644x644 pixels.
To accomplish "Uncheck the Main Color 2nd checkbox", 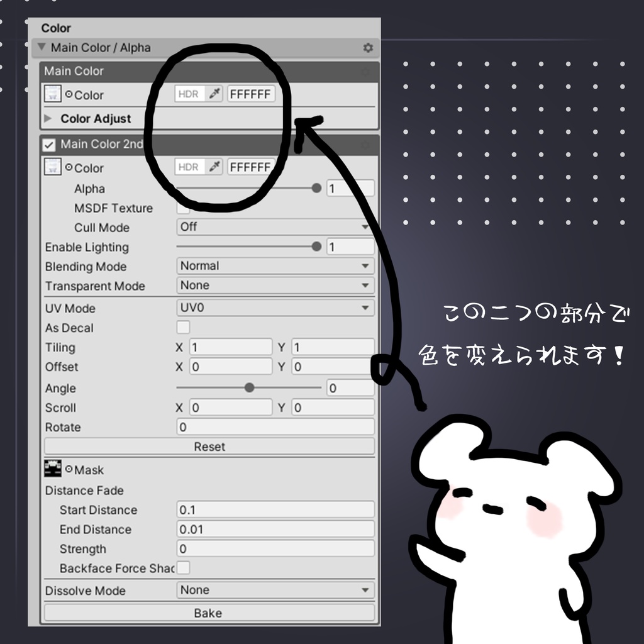I will point(49,145).
